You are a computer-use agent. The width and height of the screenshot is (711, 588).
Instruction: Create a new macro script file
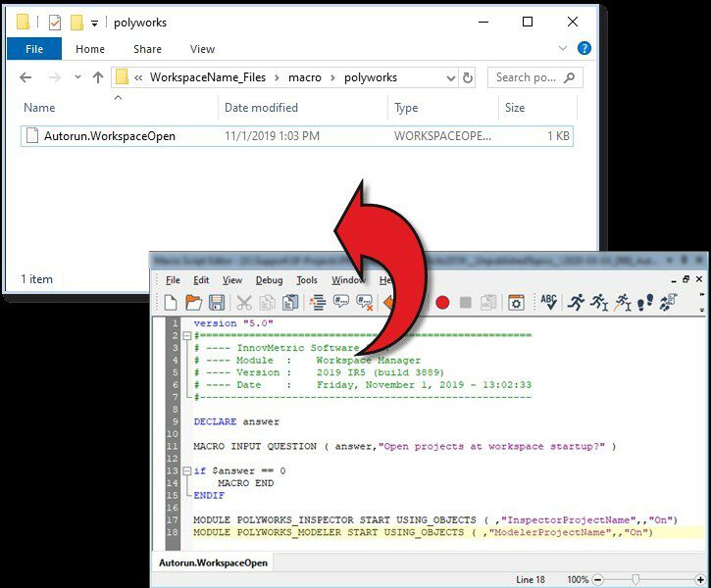pos(171,303)
